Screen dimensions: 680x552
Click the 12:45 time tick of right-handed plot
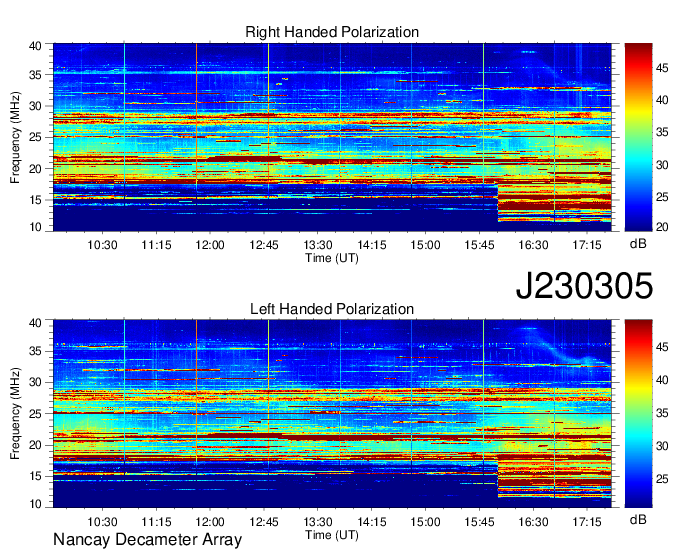pyautogui.click(x=264, y=245)
